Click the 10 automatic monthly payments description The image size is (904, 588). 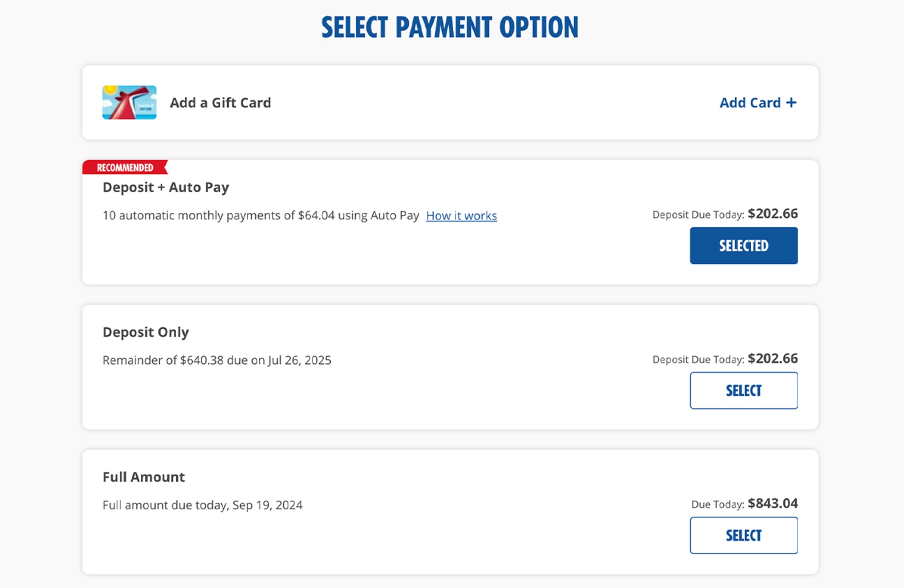pos(261,216)
